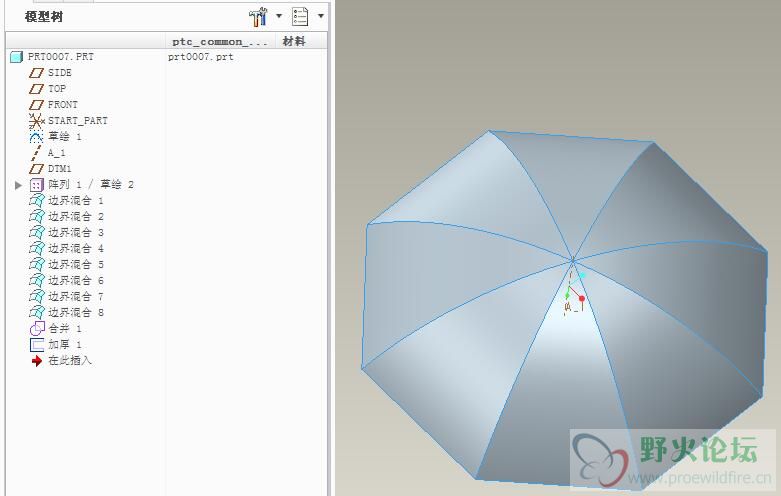The width and height of the screenshot is (781, 496).
Task: Click the model tree show list icon
Action: pyautogui.click(x=300, y=17)
